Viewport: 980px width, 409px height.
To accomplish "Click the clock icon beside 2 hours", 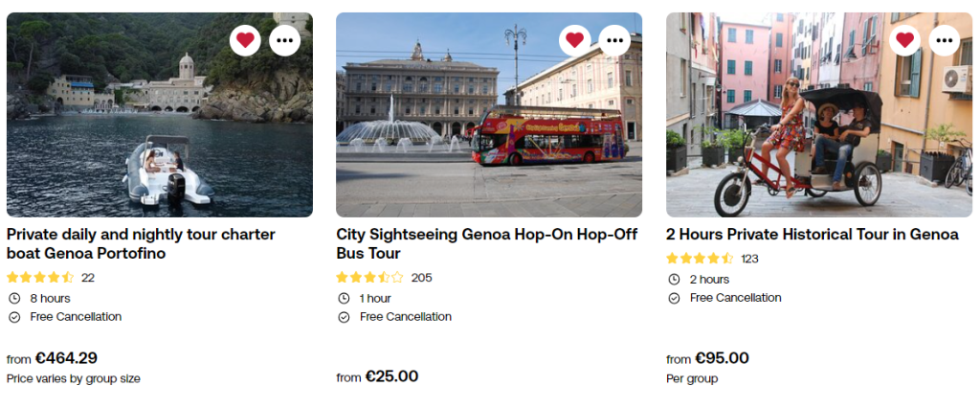I will click(674, 280).
